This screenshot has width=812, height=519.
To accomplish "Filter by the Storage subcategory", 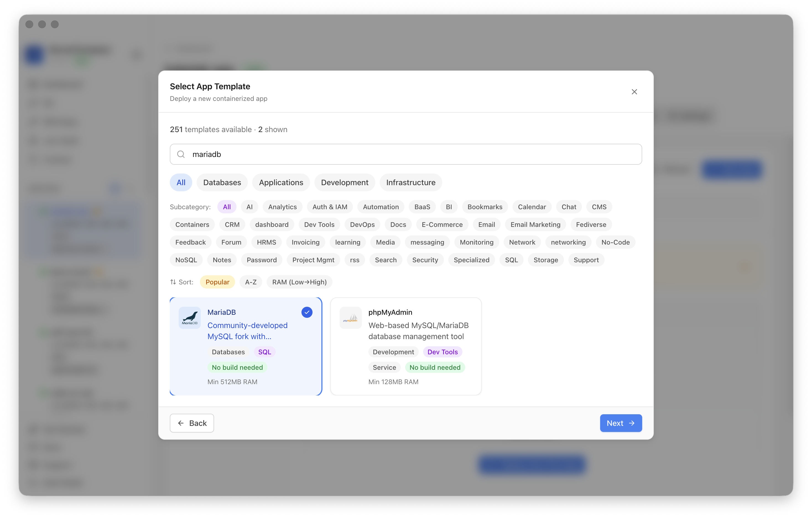I will (x=546, y=260).
